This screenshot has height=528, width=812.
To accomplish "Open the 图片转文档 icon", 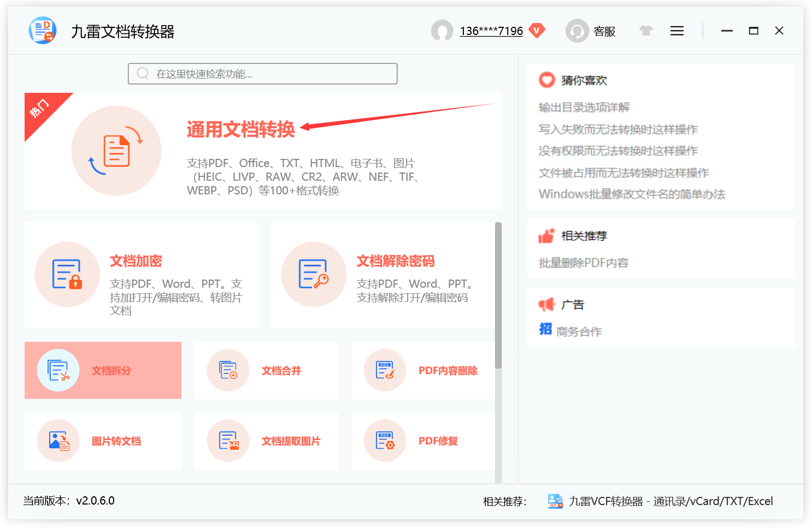I will (x=58, y=441).
